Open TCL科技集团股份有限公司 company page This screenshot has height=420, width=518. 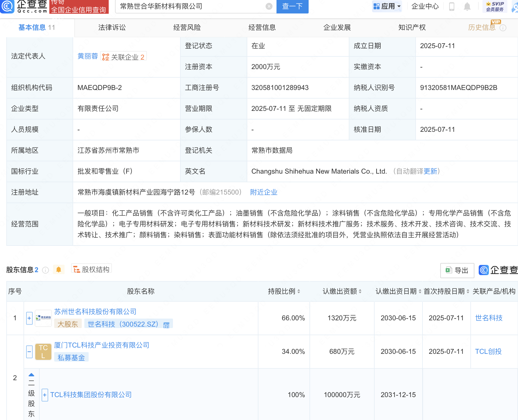(x=91, y=395)
